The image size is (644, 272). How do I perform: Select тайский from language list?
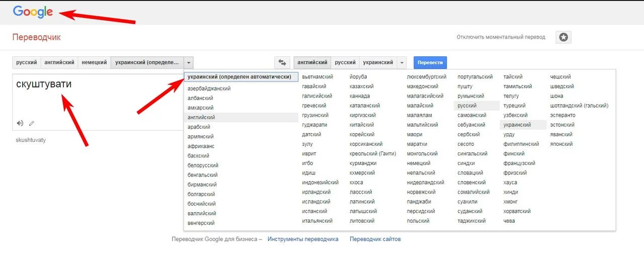tap(513, 77)
